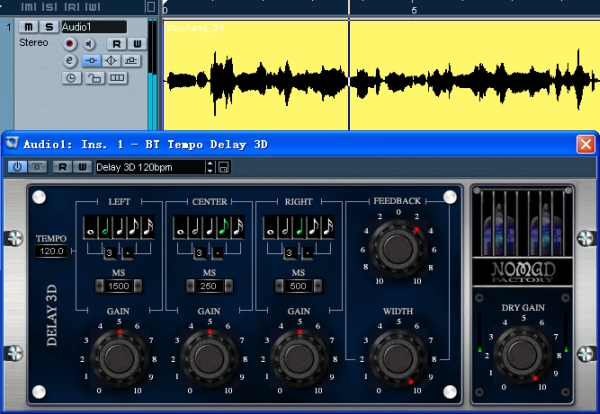Select quarter note in CENTER section
Screen dimensions: 600x414
(x=209, y=228)
